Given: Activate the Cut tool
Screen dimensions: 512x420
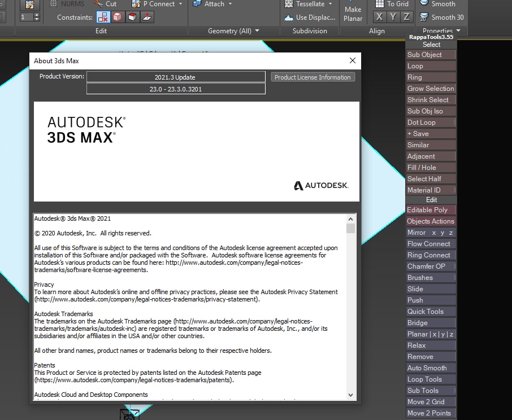Looking at the screenshot, I should coord(105,4).
